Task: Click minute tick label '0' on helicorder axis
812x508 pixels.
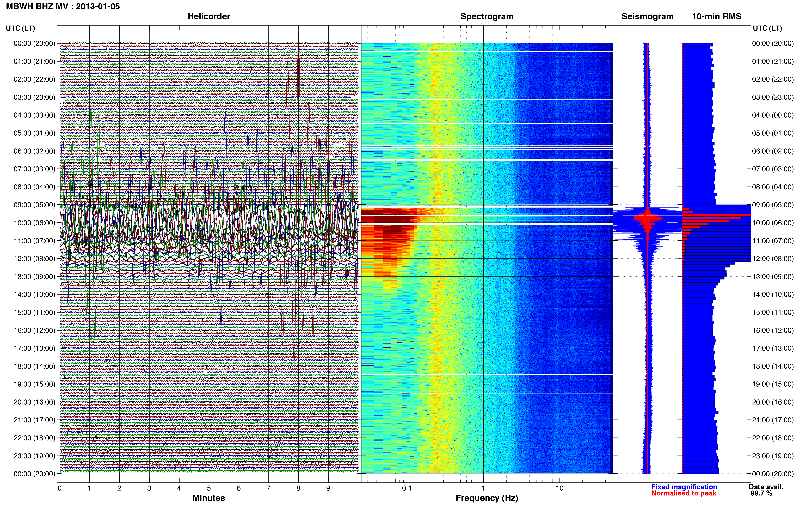Action: coord(60,488)
